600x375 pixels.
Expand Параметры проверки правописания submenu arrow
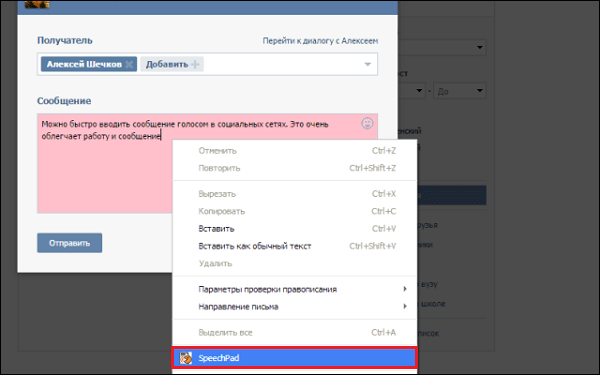pyautogui.click(x=405, y=289)
